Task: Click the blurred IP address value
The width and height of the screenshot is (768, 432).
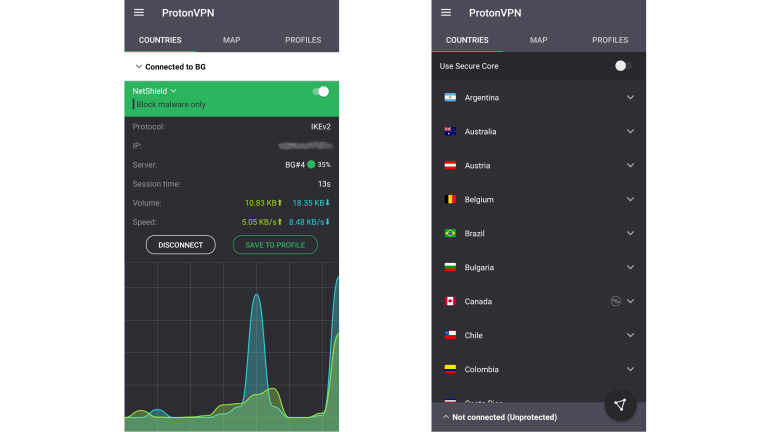Action: (x=306, y=145)
